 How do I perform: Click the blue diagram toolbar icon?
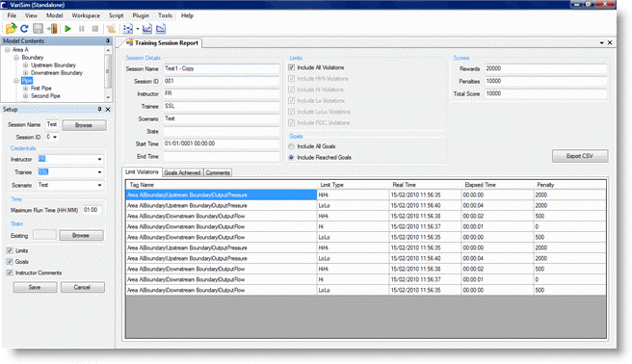pos(128,29)
